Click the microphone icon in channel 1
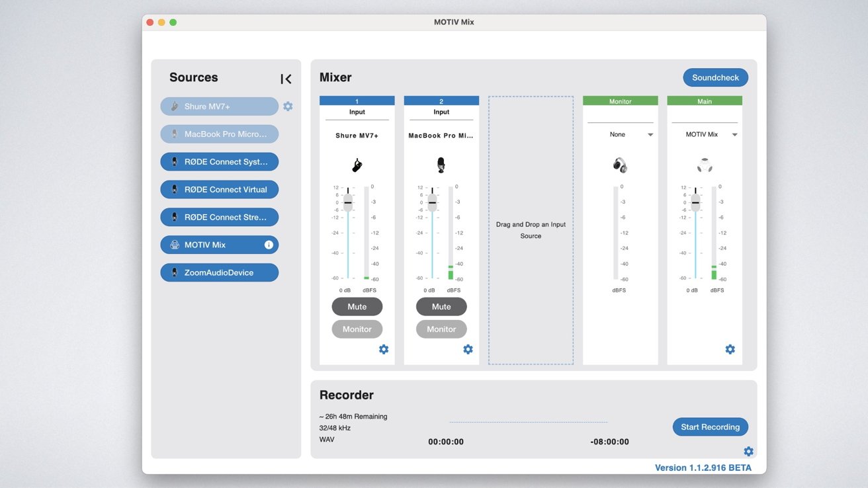This screenshot has height=488, width=868. click(x=357, y=165)
